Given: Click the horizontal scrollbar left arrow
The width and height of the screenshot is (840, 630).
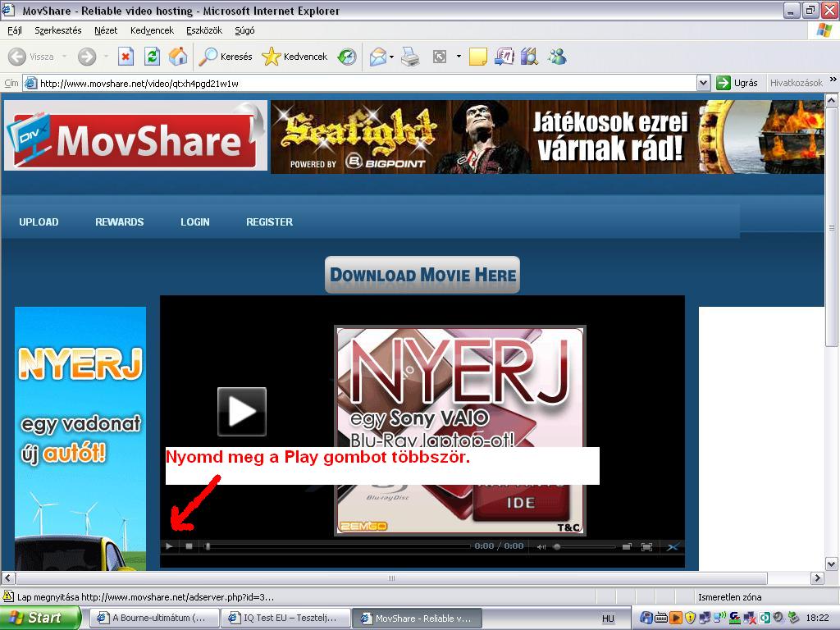Looking at the screenshot, I should coord(8,578).
